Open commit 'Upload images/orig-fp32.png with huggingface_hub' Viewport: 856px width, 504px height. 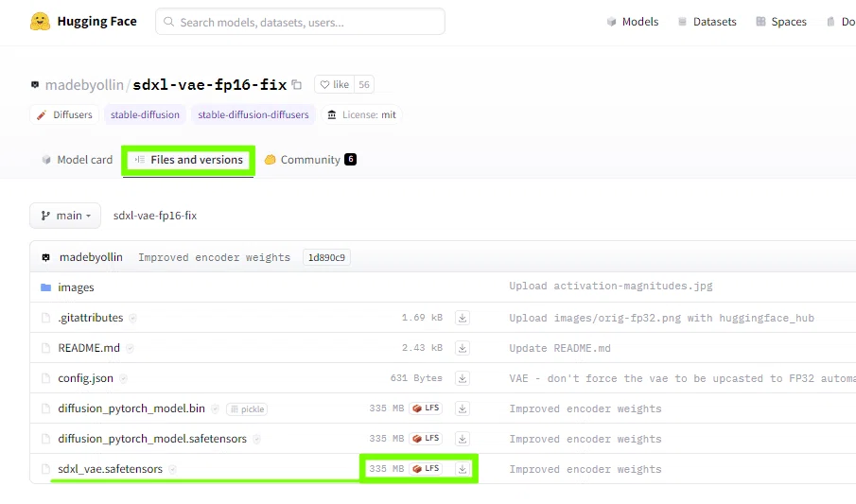tap(662, 318)
